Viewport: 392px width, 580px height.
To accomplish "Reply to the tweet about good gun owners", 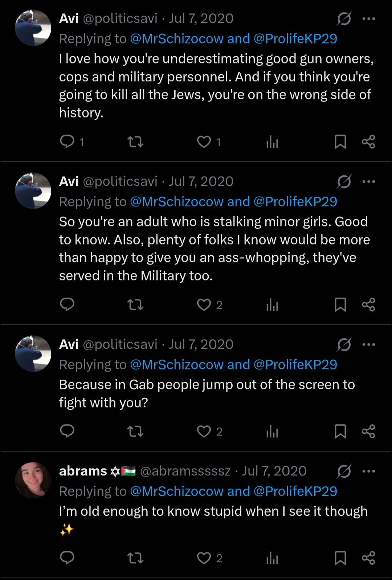I will pos(67,142).
